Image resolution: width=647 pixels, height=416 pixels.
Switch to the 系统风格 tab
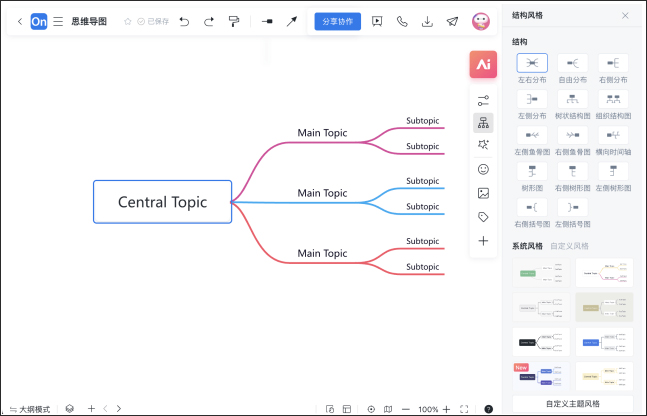527,246
